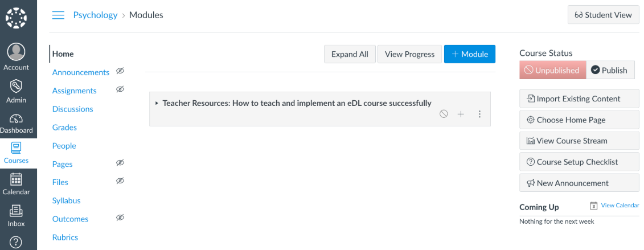Open the Canvas logo home icon
Viewport: 644px width, 250px height.
[17, 18]
